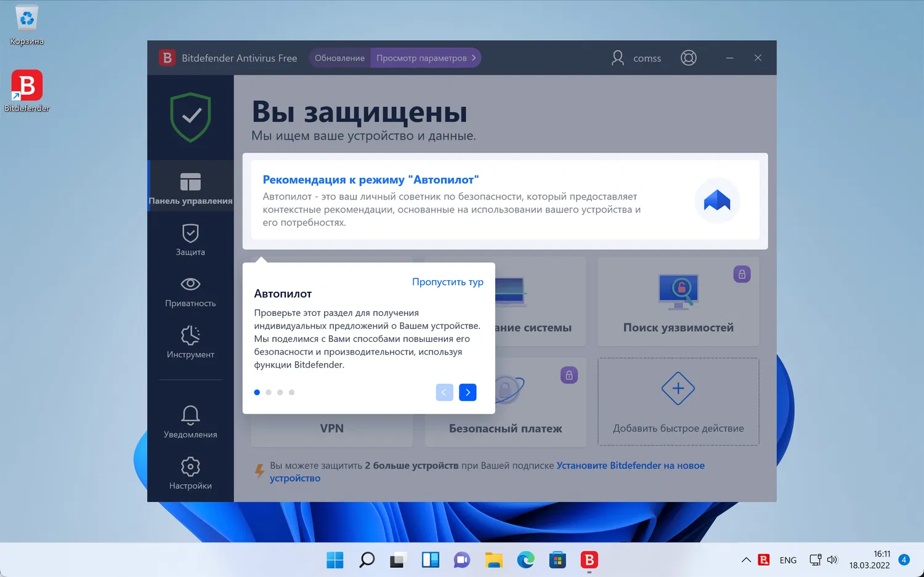The image size is (924, 577).
Task: Click Добавить быстрое действие label
Action: coord(678,429)
